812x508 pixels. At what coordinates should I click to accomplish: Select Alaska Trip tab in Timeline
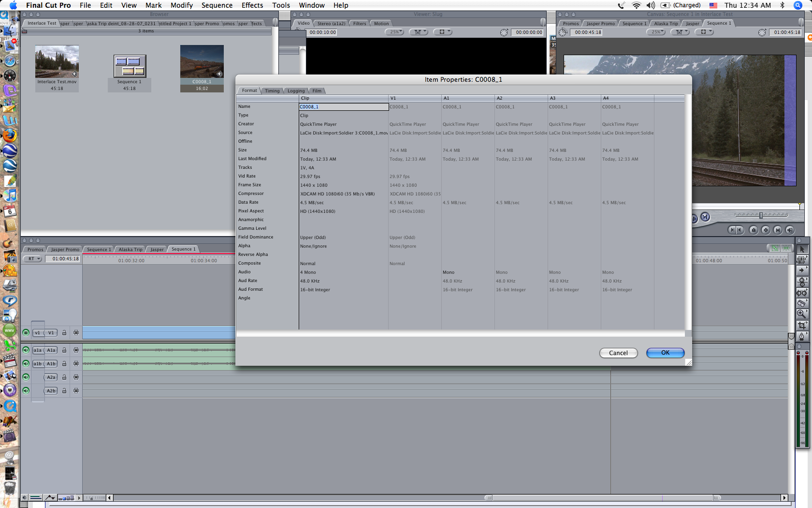pos(130,250)
